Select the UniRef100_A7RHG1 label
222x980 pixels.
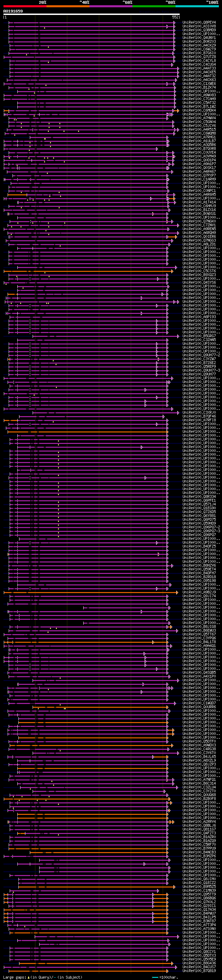199,137
